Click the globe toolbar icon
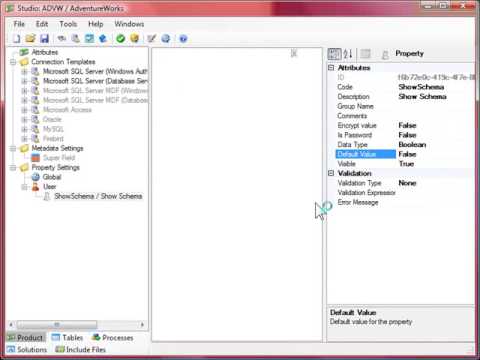The image size is (480, 360). [x=166, y=39]
